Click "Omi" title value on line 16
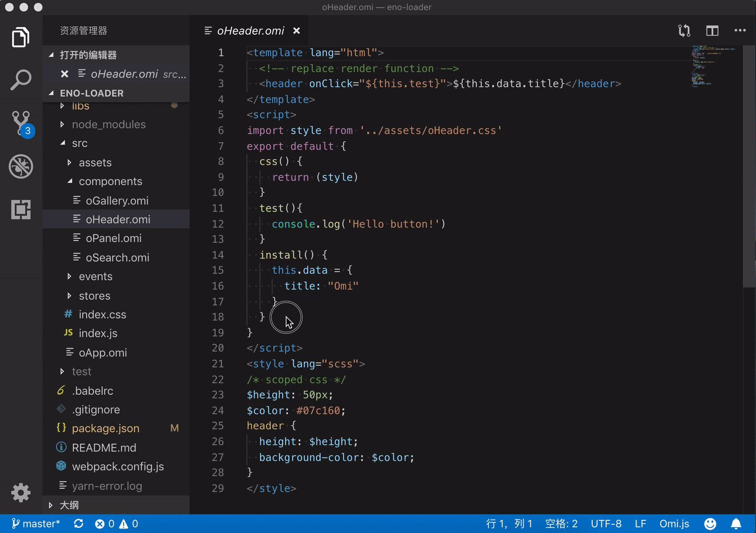The height and width of the screenshot is (533, 756). click(x=343, y=286)
